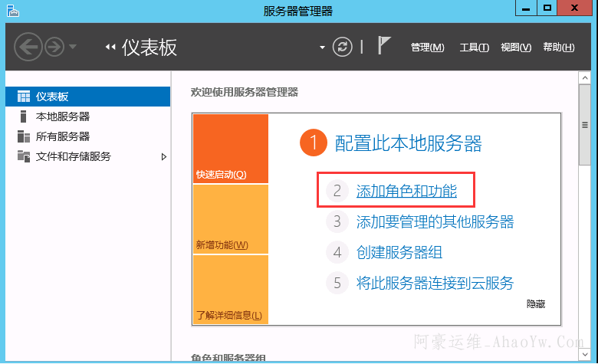Open navigation history dropdown arrow
This screenshot has height=364, width=598.
pyautogui.click(x=73, y=48)
